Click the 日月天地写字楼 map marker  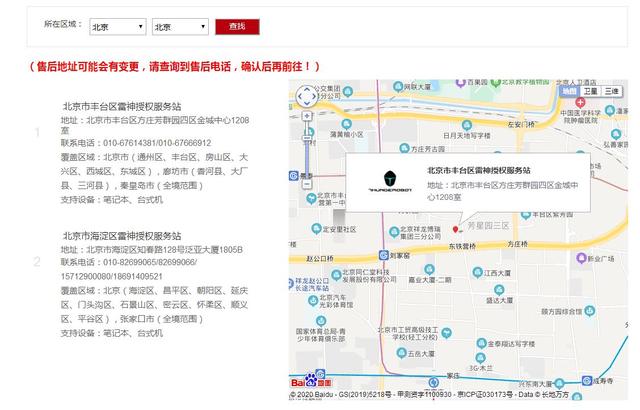click(467, 125)
